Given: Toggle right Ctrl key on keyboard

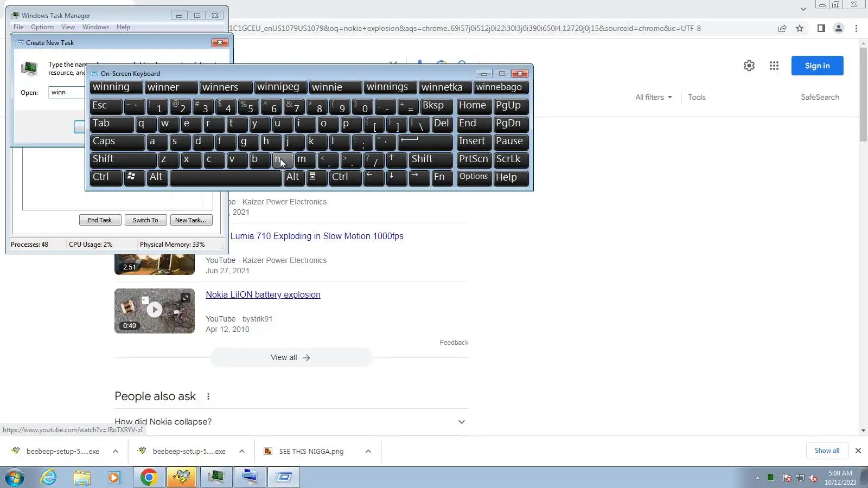Looking at the screenshot, I should [x=345, y=177].
